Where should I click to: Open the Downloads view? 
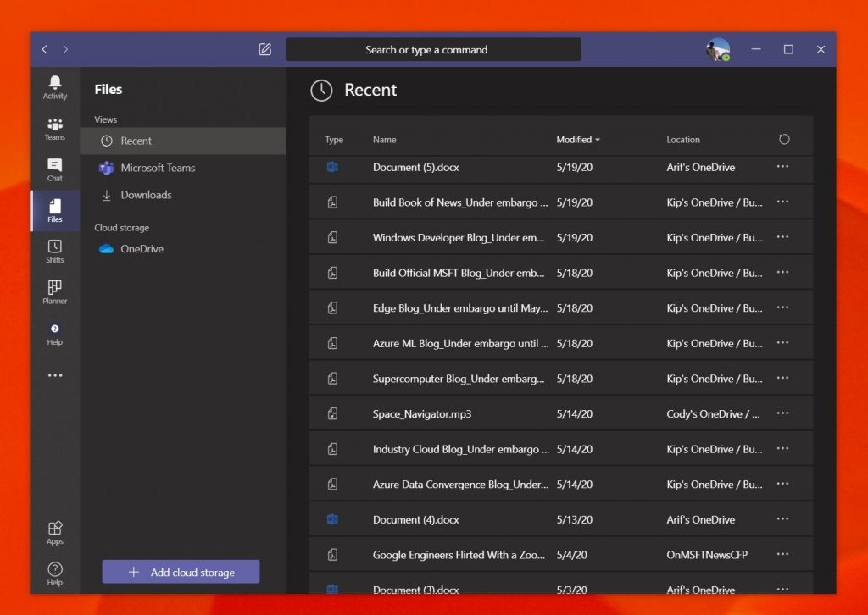click(x=183, y=195)
